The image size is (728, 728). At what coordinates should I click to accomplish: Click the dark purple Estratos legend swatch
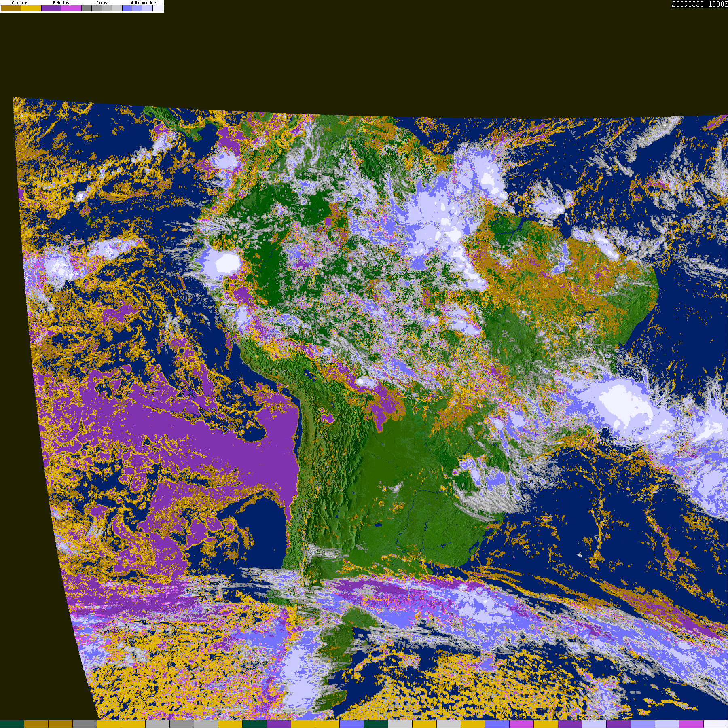pos(51,8)
